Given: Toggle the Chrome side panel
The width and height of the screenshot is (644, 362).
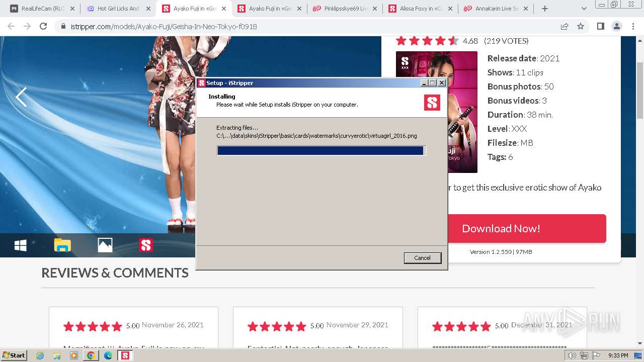Looking at the screenshot, I should pos(600,26).
